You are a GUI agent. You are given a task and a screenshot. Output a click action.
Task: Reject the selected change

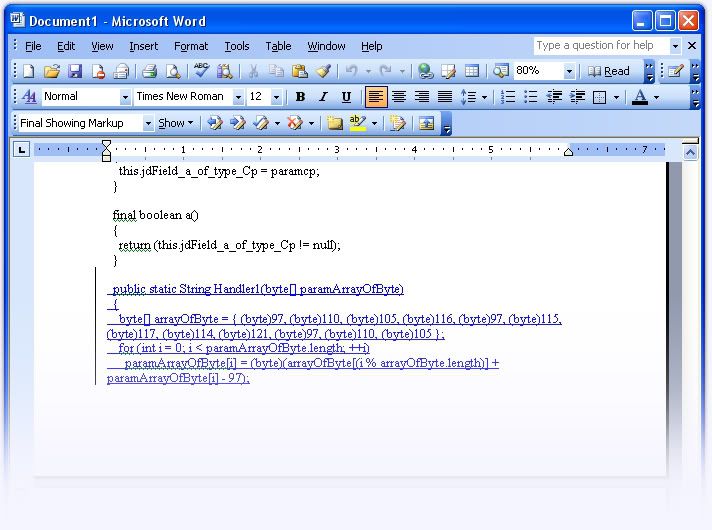295,123
